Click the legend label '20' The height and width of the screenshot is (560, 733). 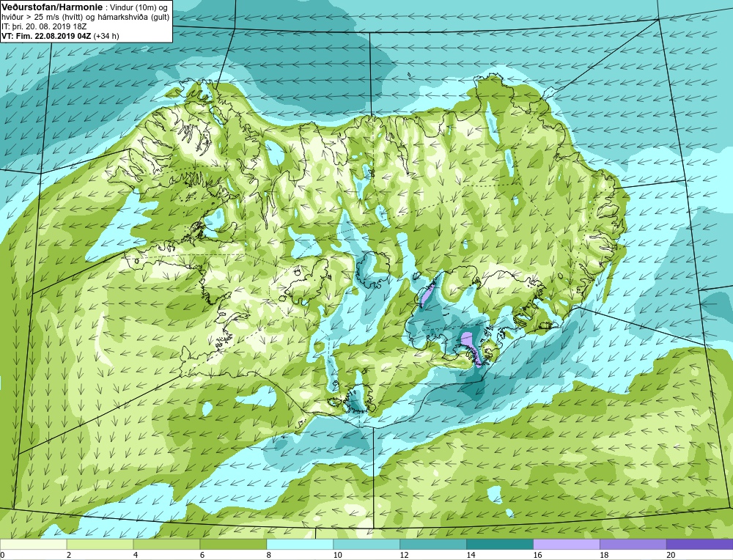(x=671, y=555)
